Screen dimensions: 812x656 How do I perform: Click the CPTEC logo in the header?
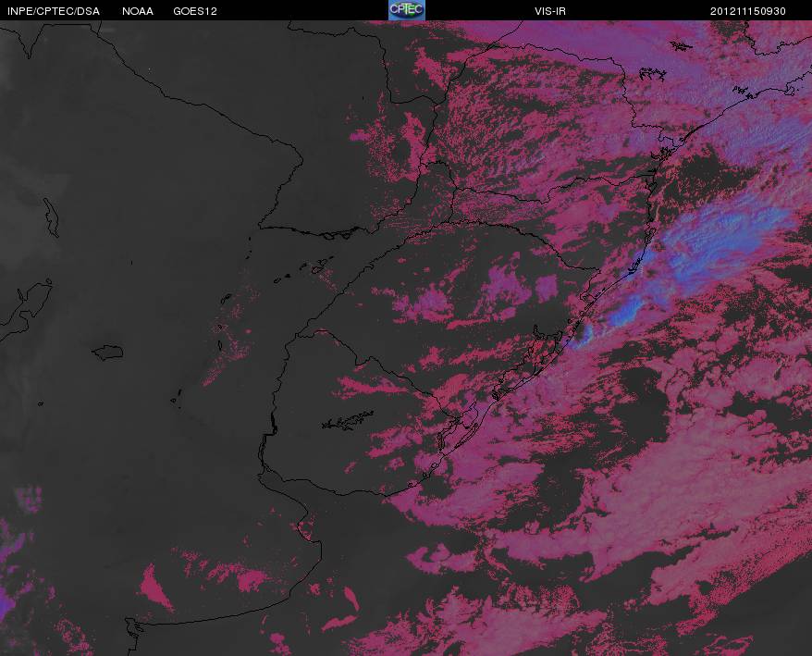tap(407, 10)
